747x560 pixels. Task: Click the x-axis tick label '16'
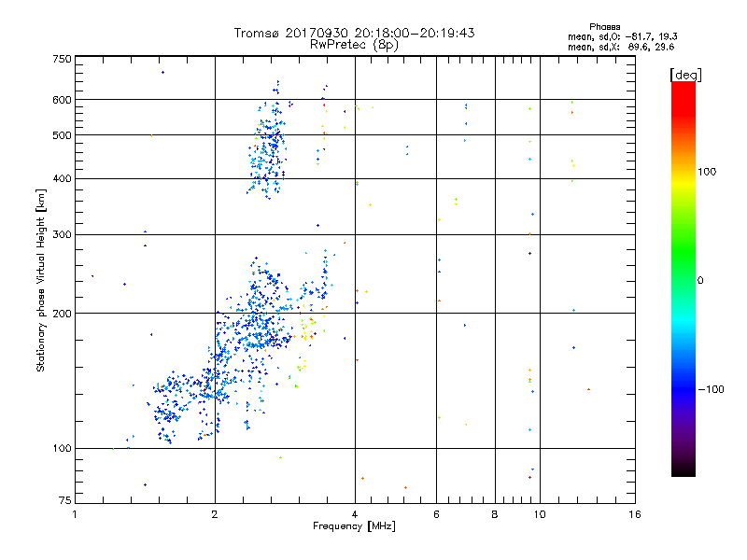[x=635, y=514]
